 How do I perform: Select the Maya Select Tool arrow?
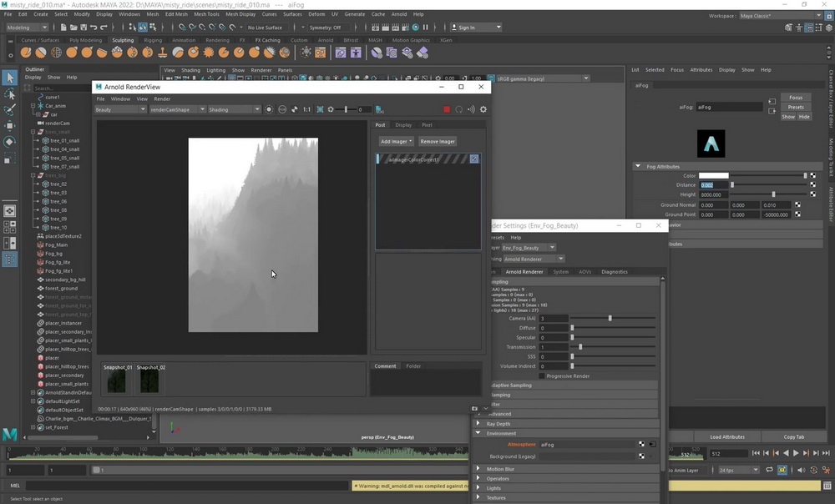click(x=9, y=78)
